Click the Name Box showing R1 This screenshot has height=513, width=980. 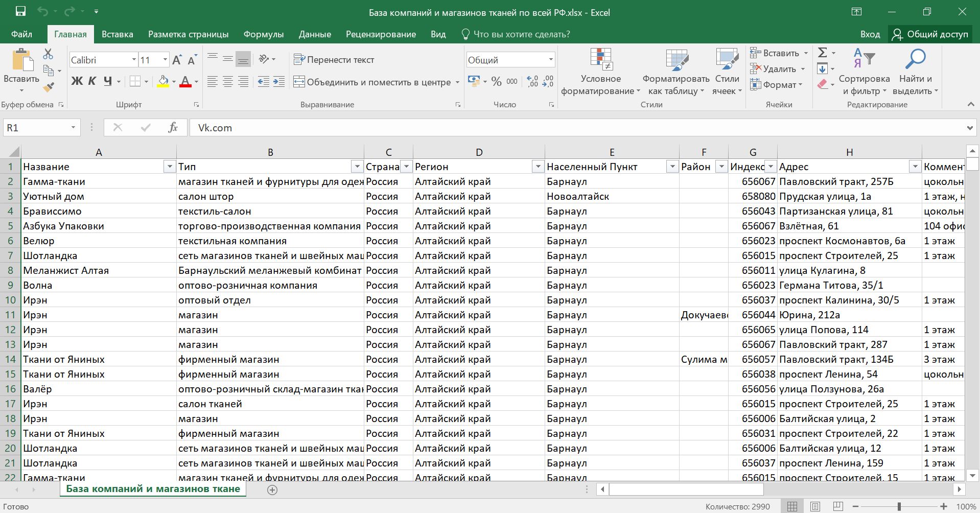point(36,128)
